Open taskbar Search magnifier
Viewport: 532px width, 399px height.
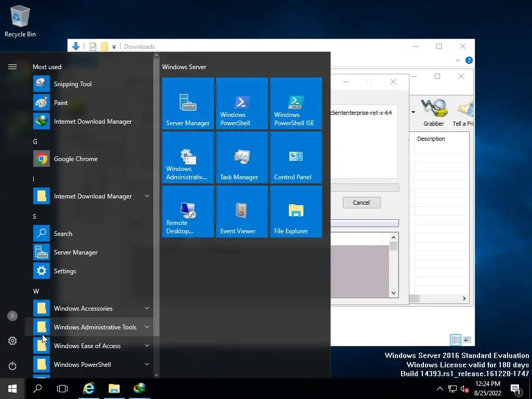[x=37, y=389]
